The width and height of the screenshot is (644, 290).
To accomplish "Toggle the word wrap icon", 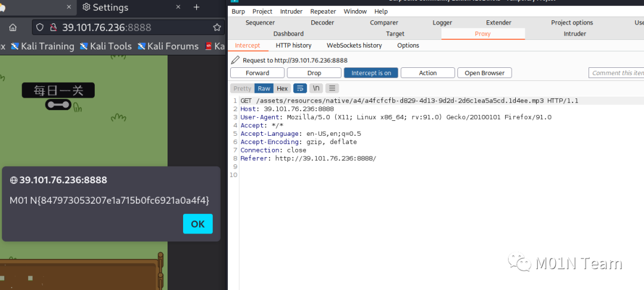I will point(300,88).
